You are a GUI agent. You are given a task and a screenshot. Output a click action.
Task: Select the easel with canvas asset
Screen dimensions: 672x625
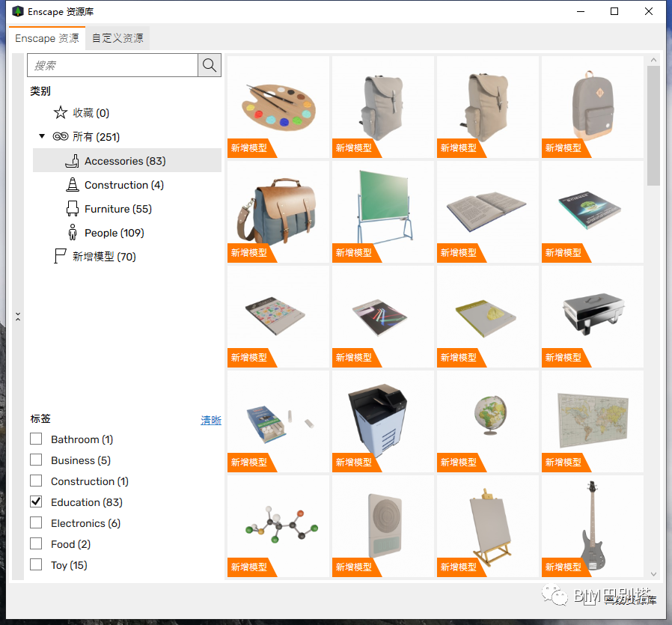pos(488,526)
